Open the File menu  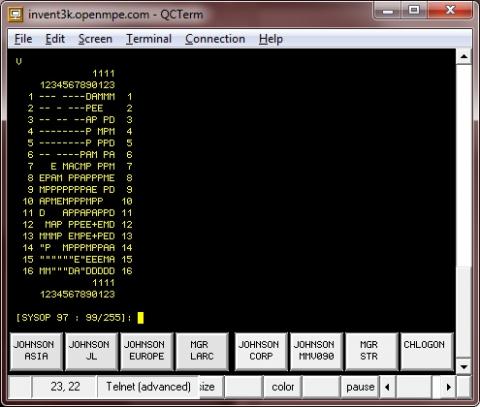23,39
